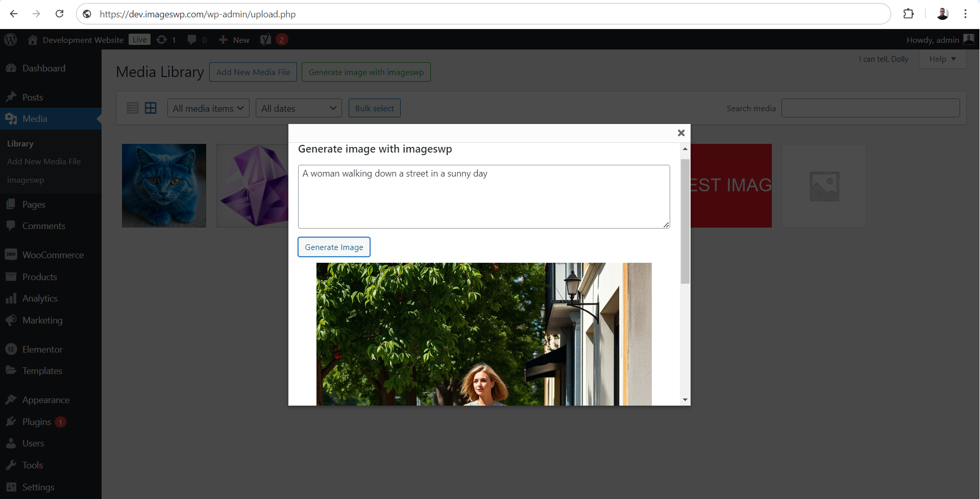Viewport: 980px width, 499px height.
Task: Click the dialog scroll up arrow
Action: (685, 149)
